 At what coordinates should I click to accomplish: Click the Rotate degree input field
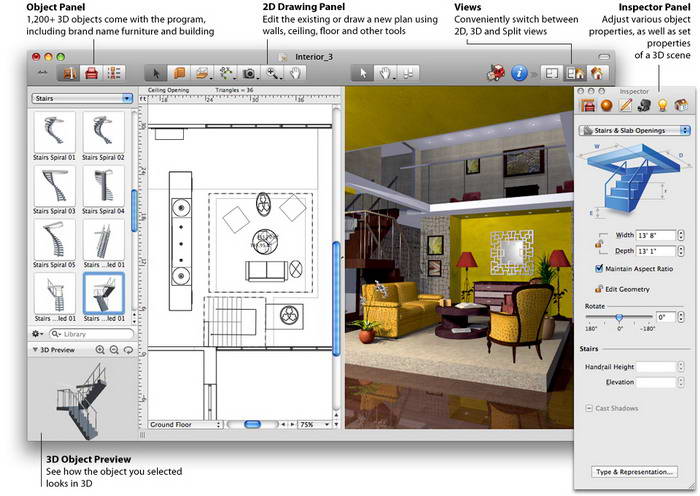(x=666, y=317)
